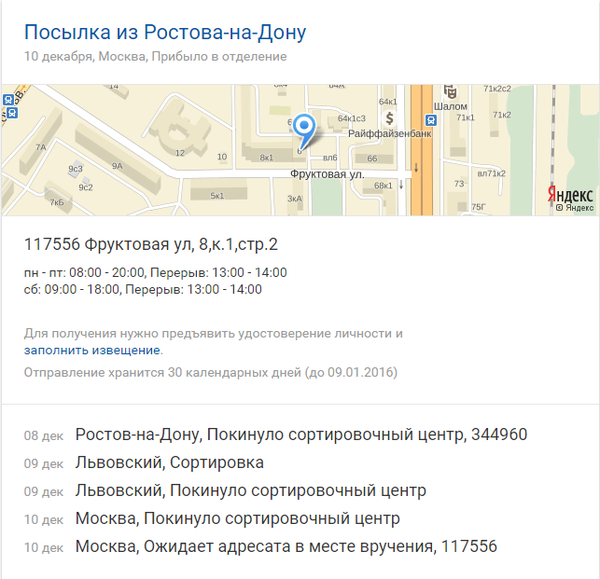Click the Фруктовая ул. street label on map
Viewport: 600px width, 579px height.
tap(325, 174)
